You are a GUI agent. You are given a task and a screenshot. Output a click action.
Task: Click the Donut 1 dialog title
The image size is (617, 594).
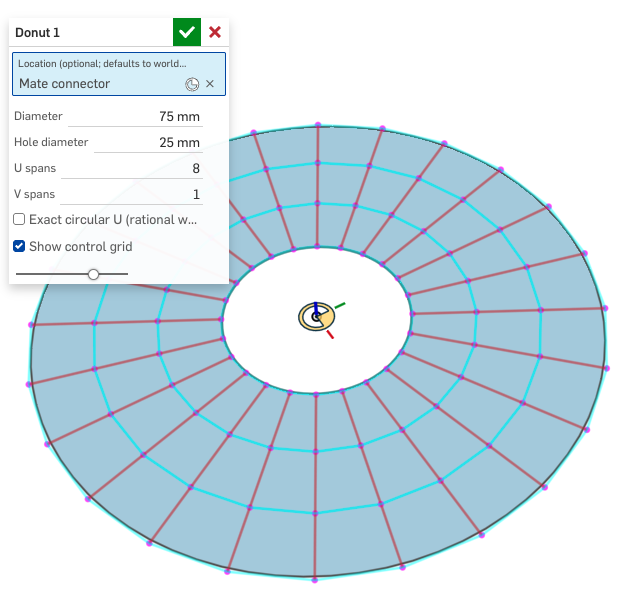click(37, 32)
